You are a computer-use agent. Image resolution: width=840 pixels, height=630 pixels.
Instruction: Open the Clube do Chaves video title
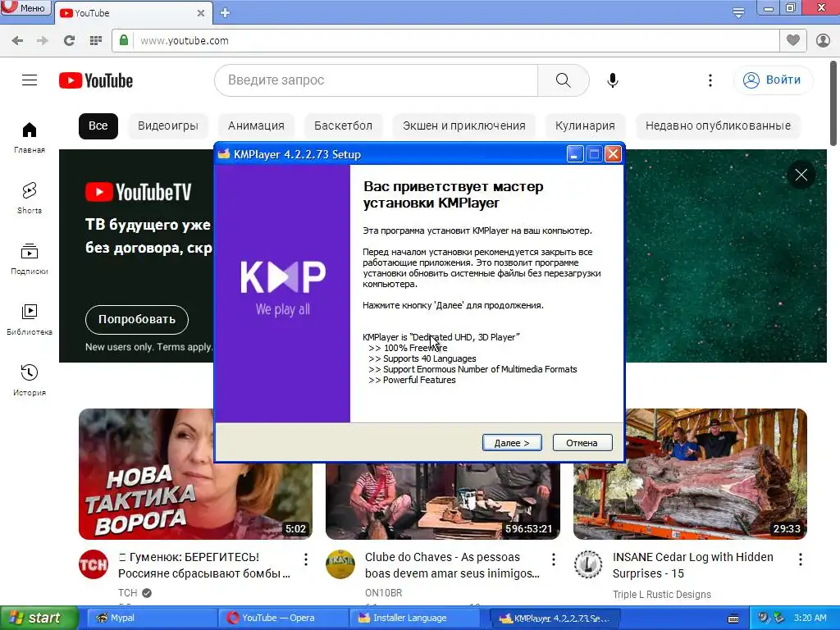(452, 565)
